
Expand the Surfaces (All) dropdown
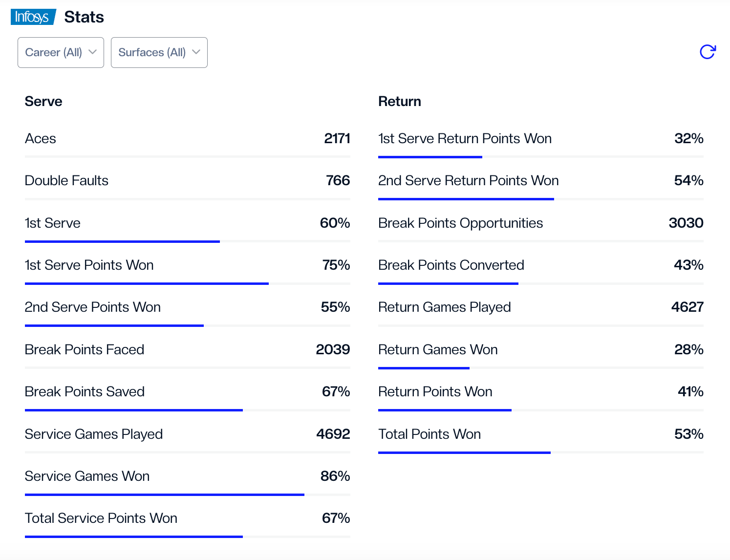[159, 52]
